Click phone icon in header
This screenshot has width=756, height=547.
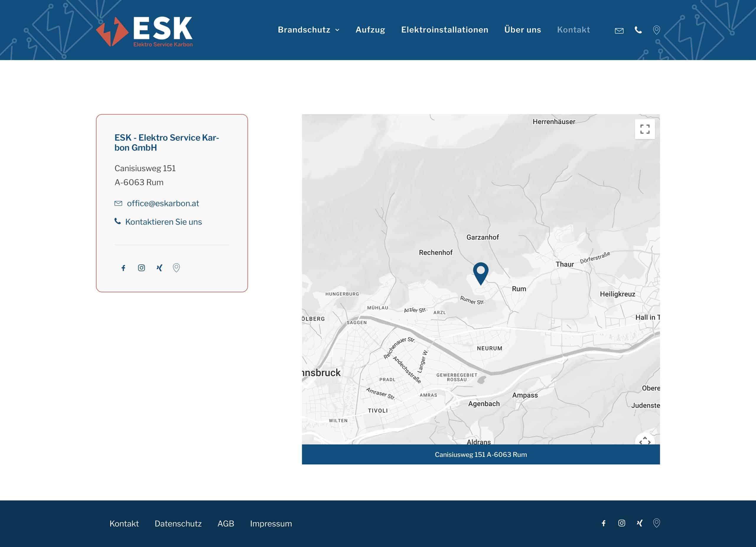click(x=638, y=30)
